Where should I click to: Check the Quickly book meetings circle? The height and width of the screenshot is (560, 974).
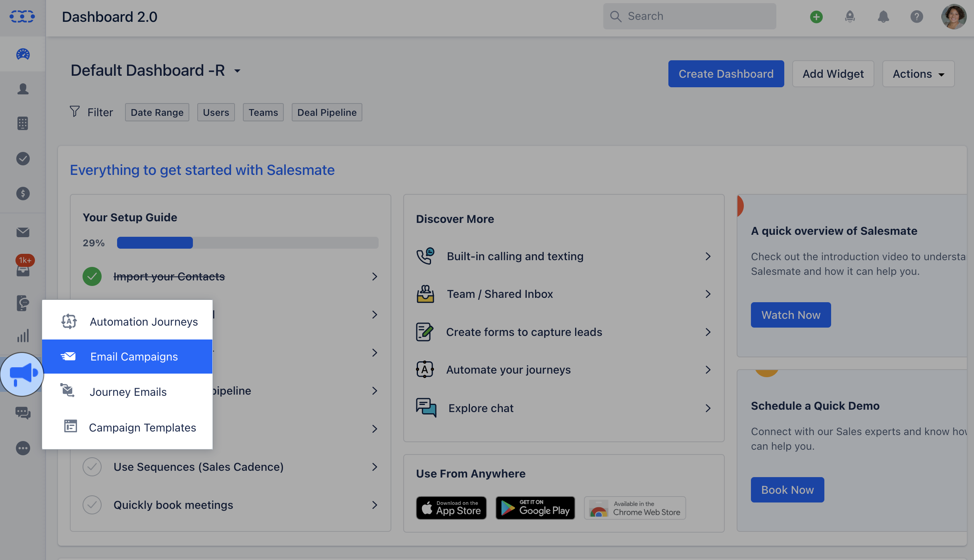pos(92,505)
